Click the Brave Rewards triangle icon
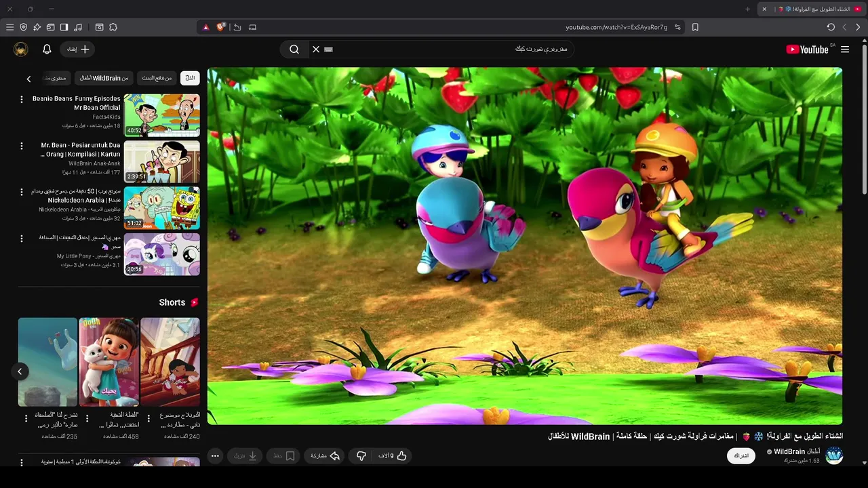This screenshot has height=488, width=868. tap(206, 27)
